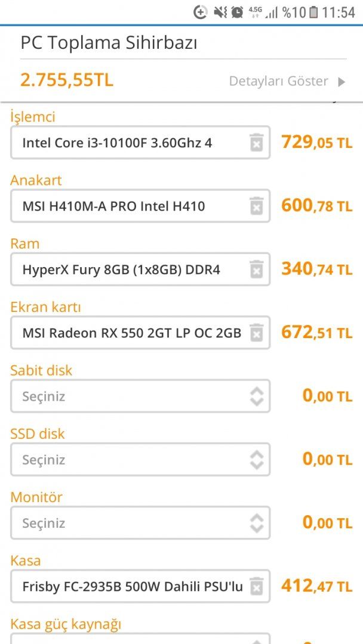363x644 pixels.
Task: Tap the alarm clock status icon
Action: tap(238, 12)
